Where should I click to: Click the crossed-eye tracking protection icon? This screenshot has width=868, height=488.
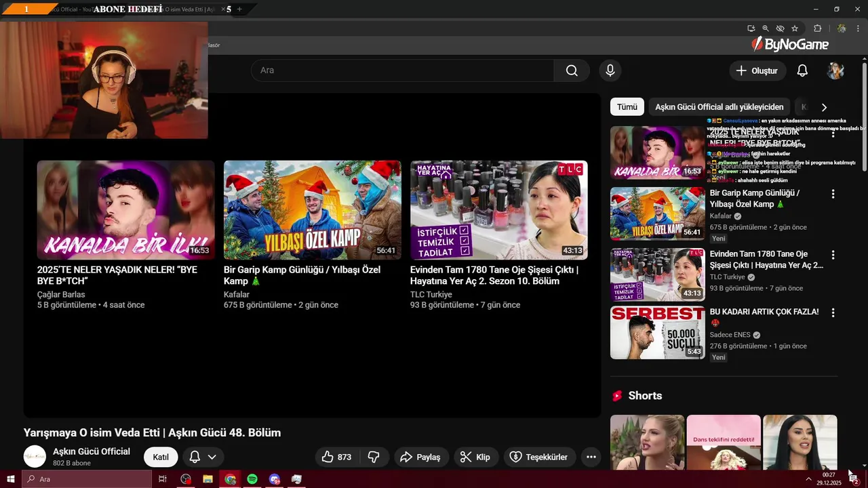[x=780, y=28]
